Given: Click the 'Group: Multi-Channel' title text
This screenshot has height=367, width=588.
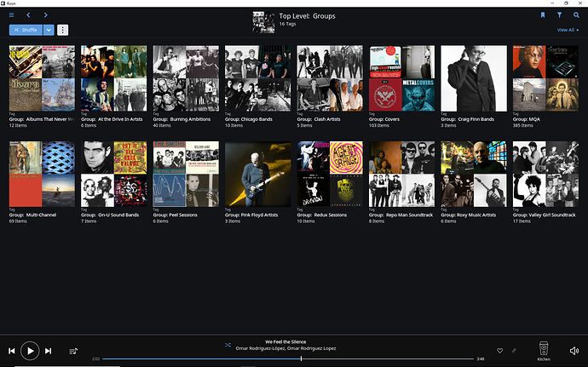Looking at the screenshot, I should (32, 215).
